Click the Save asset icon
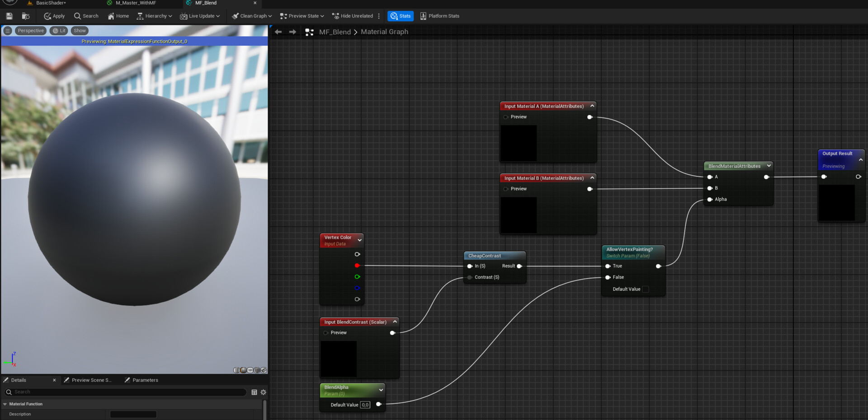This screenshot has height=420, width=868. click(x=9, y=16)
